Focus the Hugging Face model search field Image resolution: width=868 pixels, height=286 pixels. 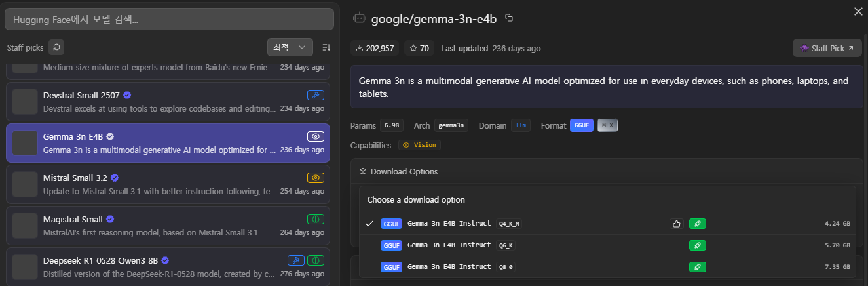click(169, 20)
